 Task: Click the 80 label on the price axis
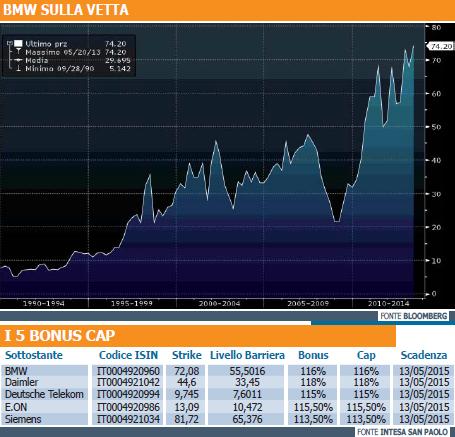[x=436, y=27]
